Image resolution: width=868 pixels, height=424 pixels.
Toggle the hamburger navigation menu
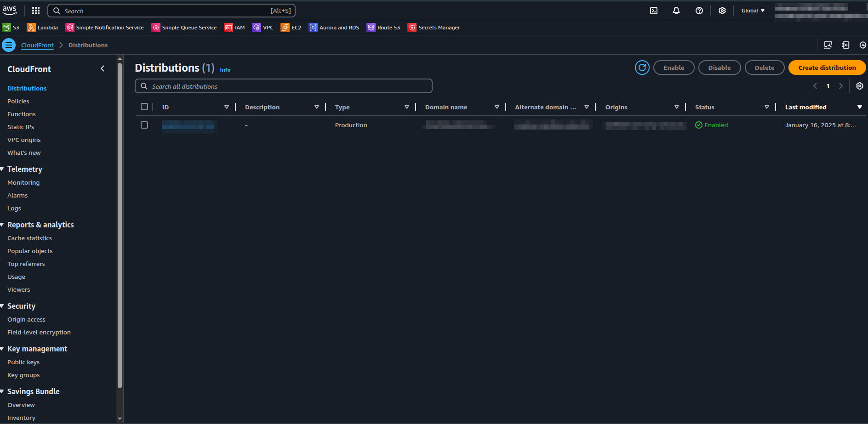coord(9,45)
